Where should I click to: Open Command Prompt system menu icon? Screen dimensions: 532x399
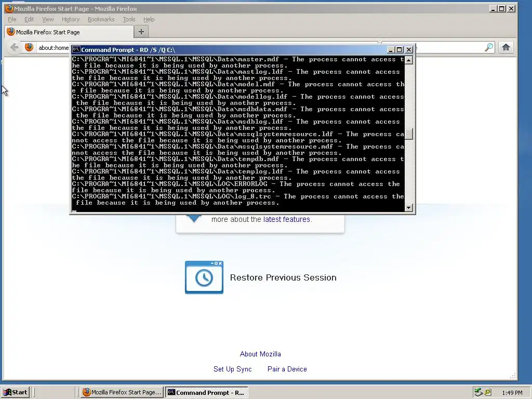[76, 49]
